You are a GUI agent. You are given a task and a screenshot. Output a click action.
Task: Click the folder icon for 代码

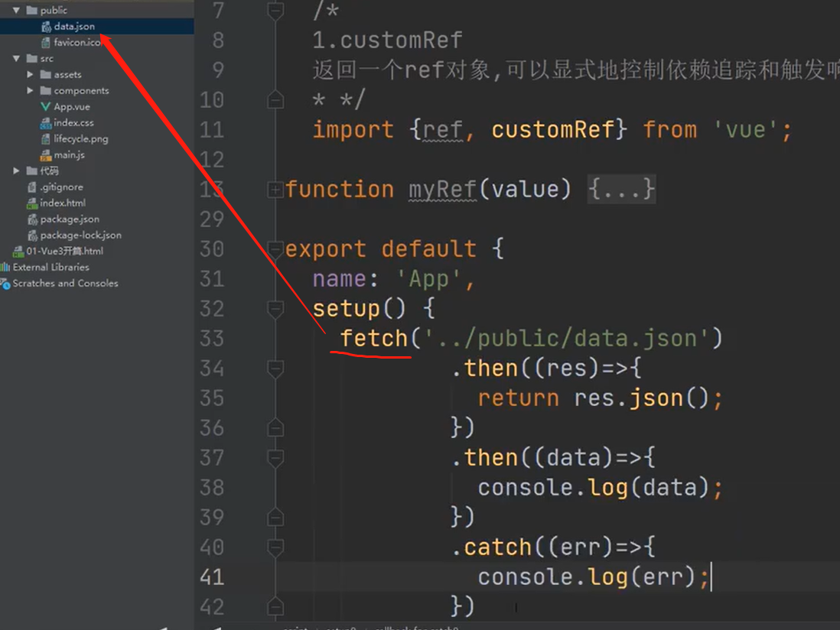coord(31,170)
